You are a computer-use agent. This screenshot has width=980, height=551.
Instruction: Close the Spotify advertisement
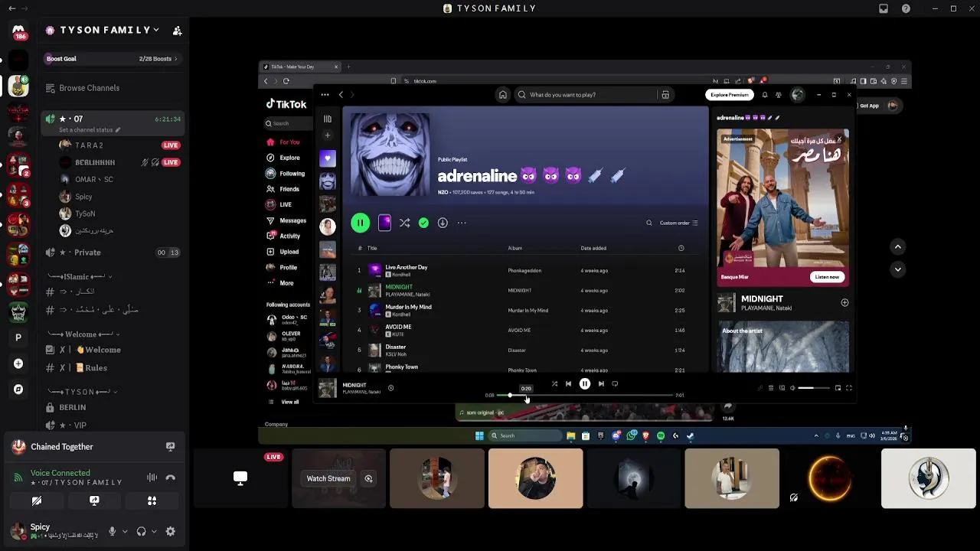point(839,139)
